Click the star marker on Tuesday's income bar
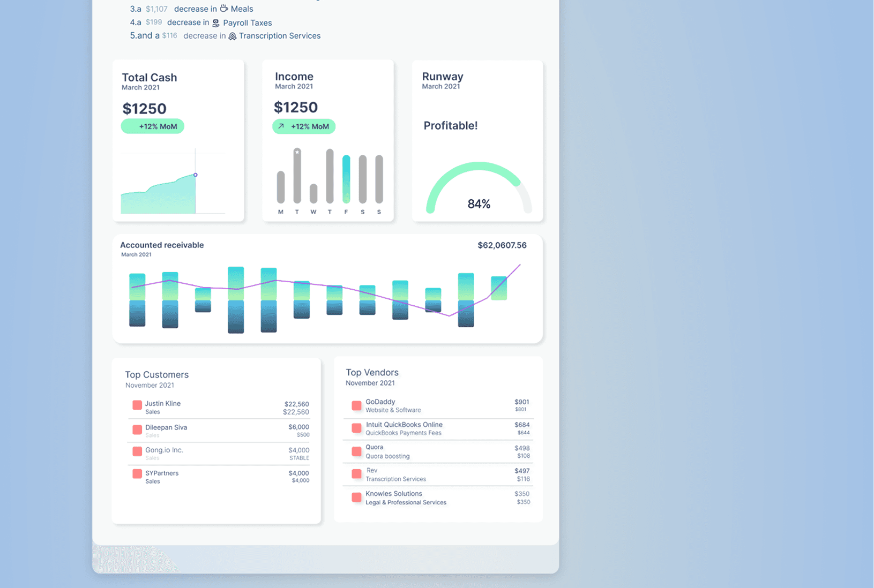Screen dimensions: 874x588 (x=297, y=152)
